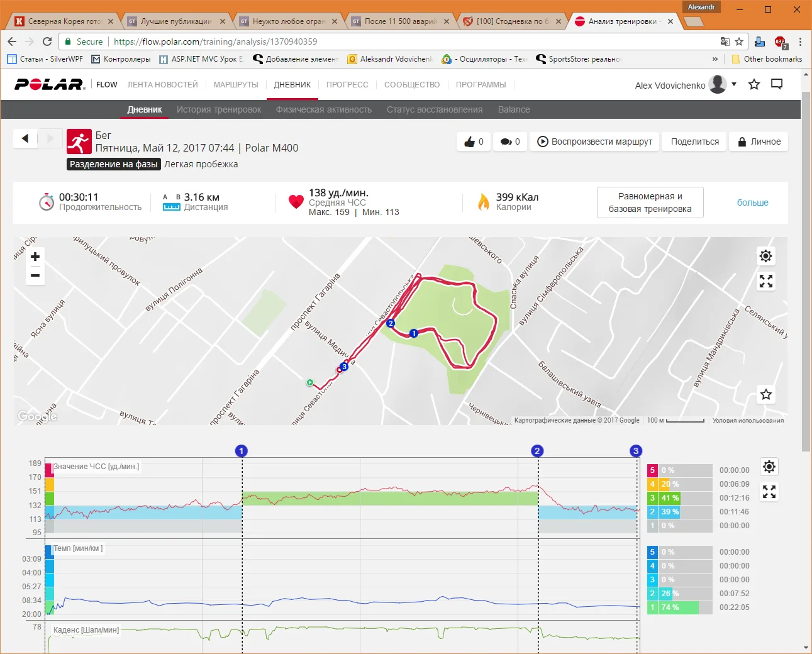
Task: Click the star icon in Polar header
Action: [754, 84]
